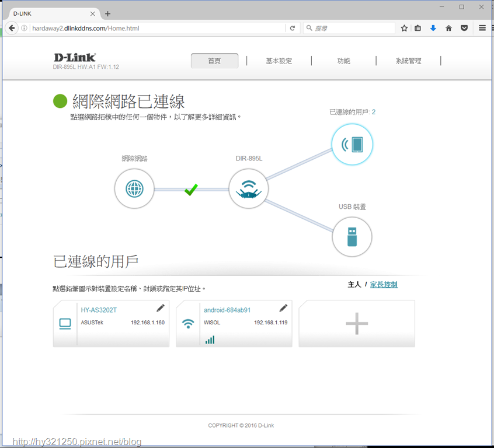This screenshot has width=494, height=448.
Task: Edit HY-AS3202T device with pencil icon
Action: pyautogui.click(x=161, y=308)
